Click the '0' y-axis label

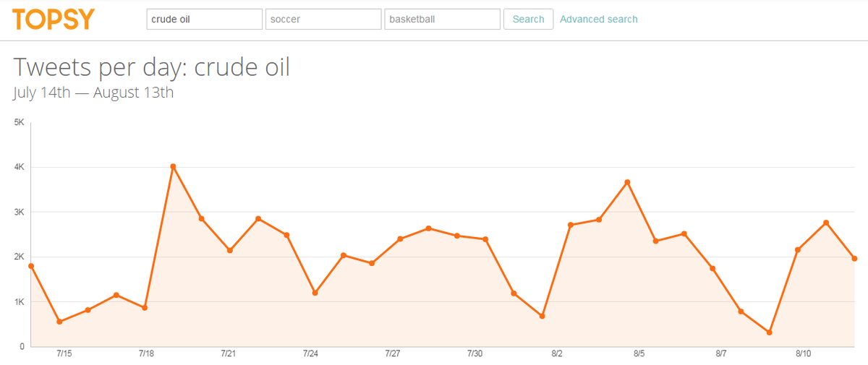point(22,346)
